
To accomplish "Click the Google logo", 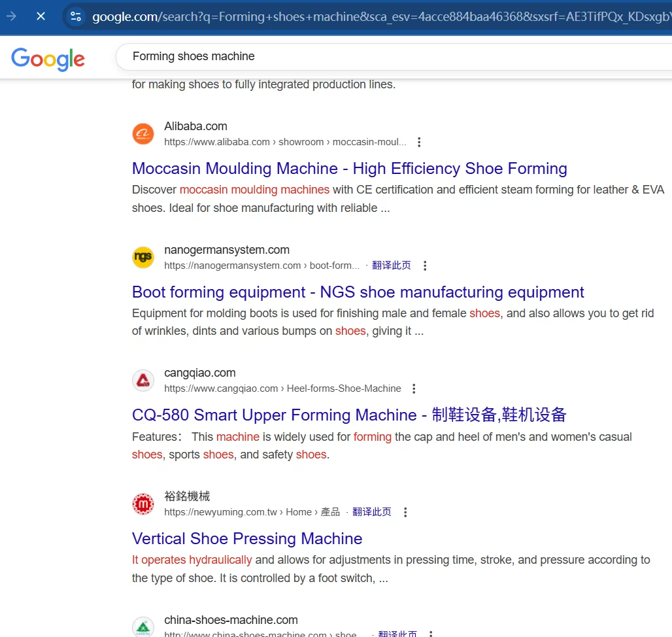I will point(48,59).
